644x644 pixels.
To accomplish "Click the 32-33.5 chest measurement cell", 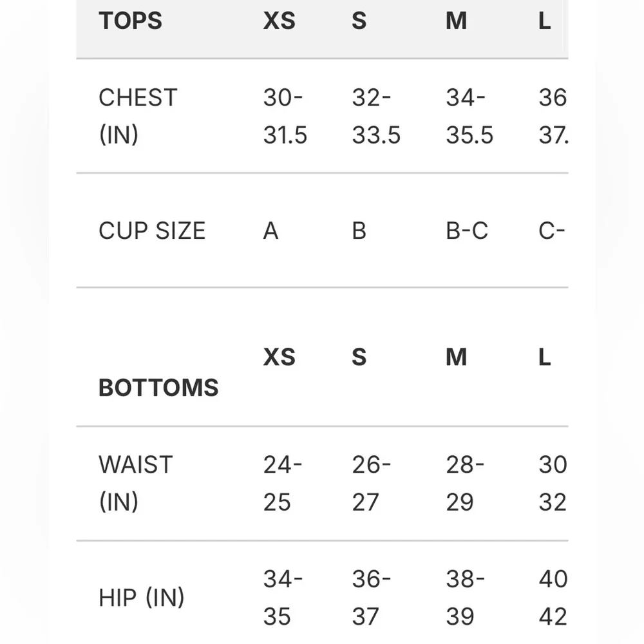I will pos(376,116).
